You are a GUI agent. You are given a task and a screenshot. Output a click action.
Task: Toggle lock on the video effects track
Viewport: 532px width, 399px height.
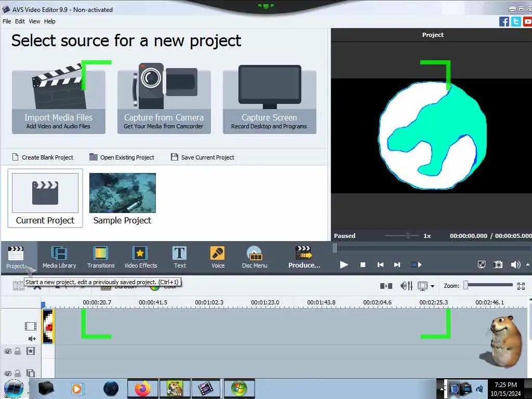coord(18,351)
